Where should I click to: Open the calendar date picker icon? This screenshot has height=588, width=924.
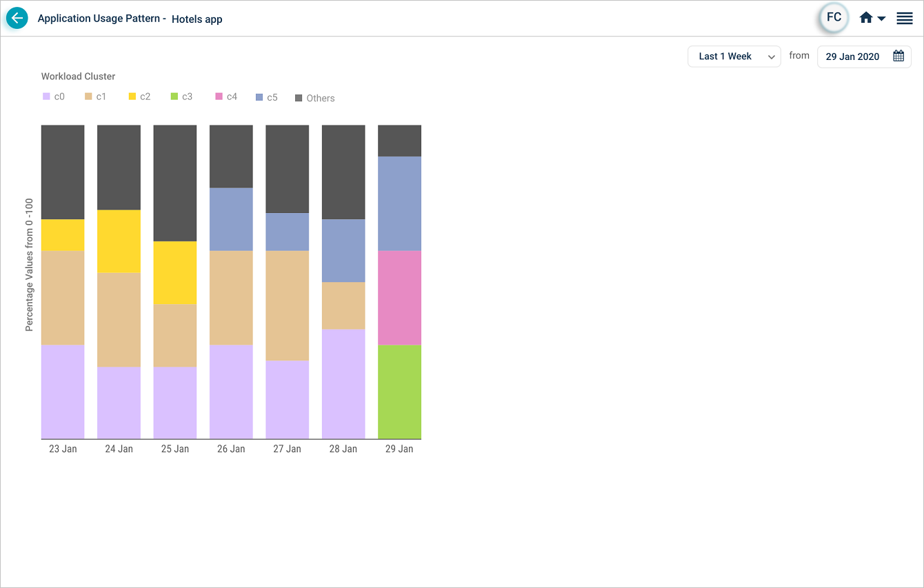[898, 57]
